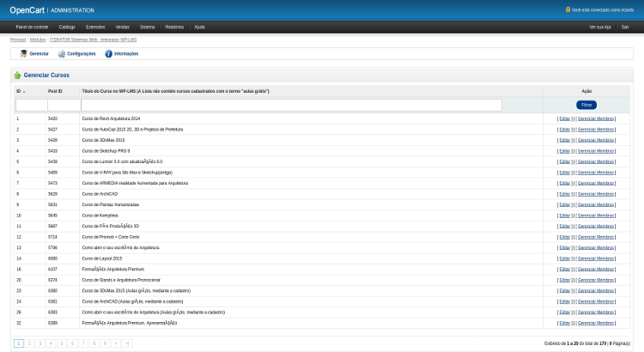The width and height of the screenshot is (644, 352).
Task: Click the Post ID cell 5439
Action: coord(52,161)
